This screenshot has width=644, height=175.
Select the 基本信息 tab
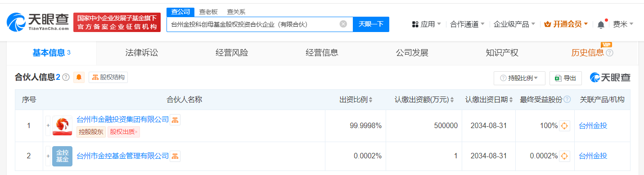pyautogui.click(x=52, y=53)
